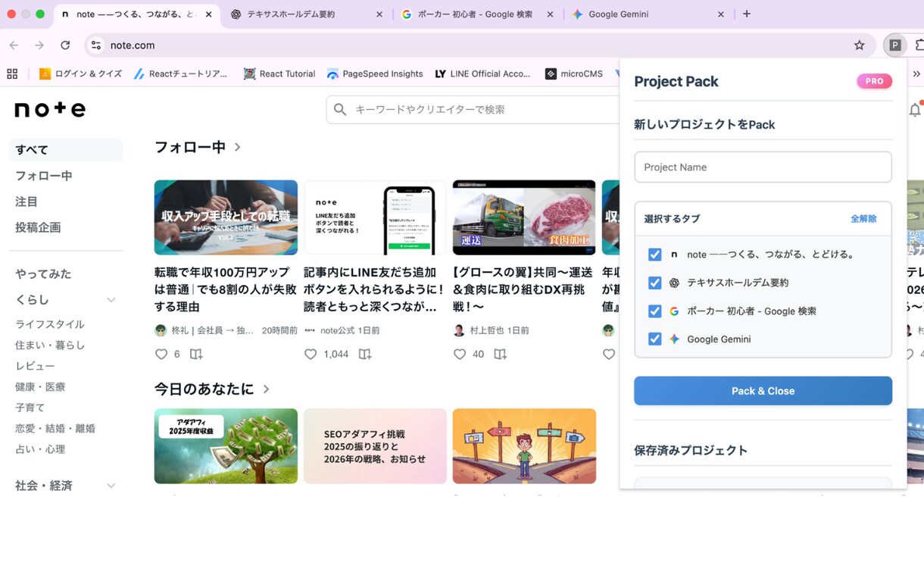Screen dimensions: 924x578
Task: Click the note logo on the page
Action: point(50,110)
